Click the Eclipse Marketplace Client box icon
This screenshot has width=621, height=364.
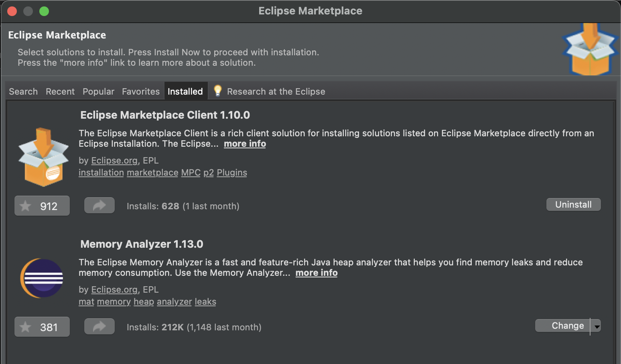[x=43, y=157]
